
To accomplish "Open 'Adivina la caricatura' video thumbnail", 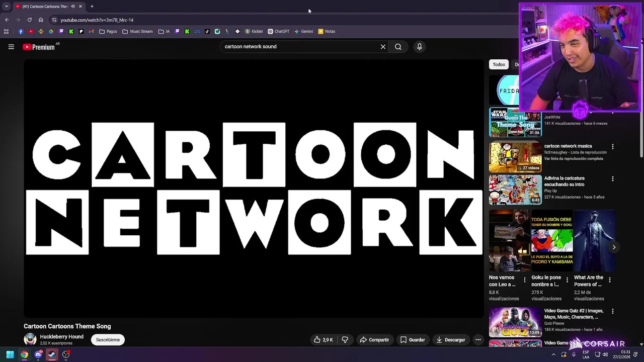I will point(515,190).
